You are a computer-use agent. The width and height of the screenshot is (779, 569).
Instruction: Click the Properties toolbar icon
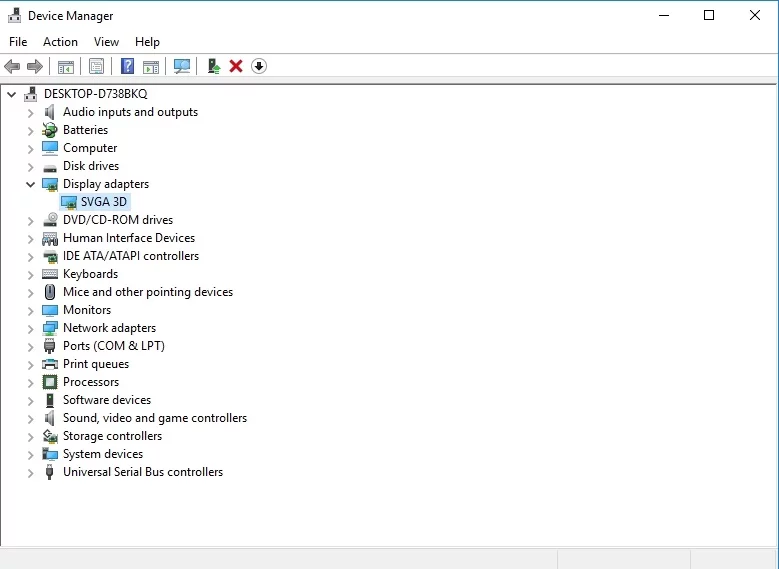coord(96,66)
